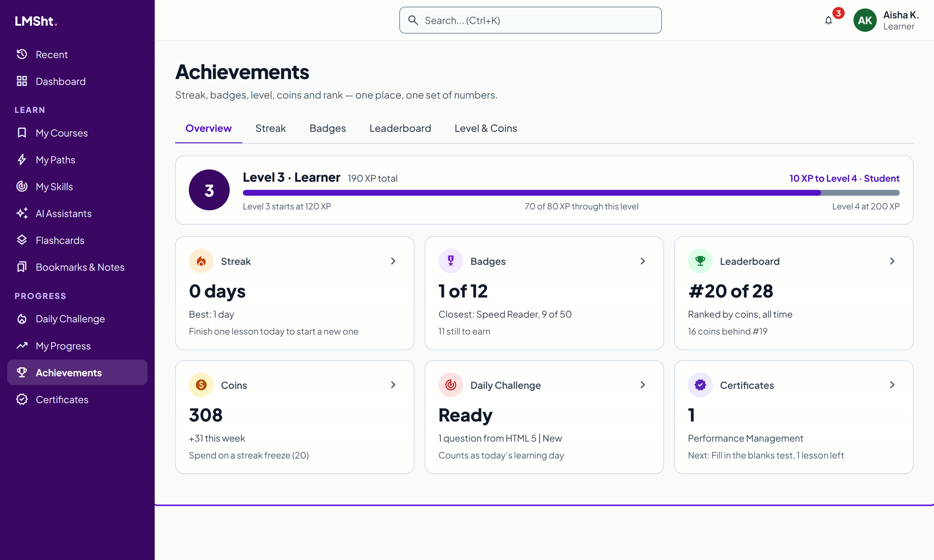Click the Recent clock icon in sidebar

(x=22, y=54)
